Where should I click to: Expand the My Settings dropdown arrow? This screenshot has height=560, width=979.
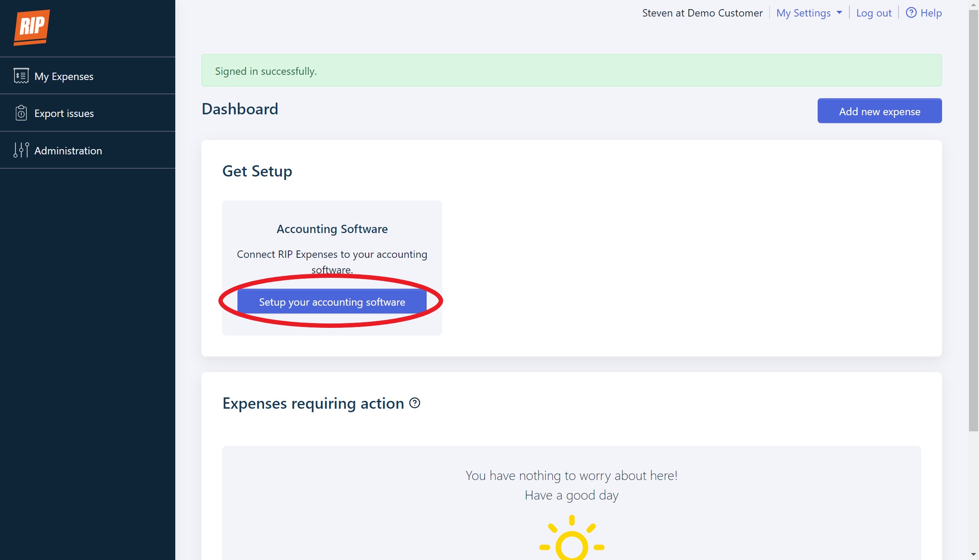[x=839, y=13]
